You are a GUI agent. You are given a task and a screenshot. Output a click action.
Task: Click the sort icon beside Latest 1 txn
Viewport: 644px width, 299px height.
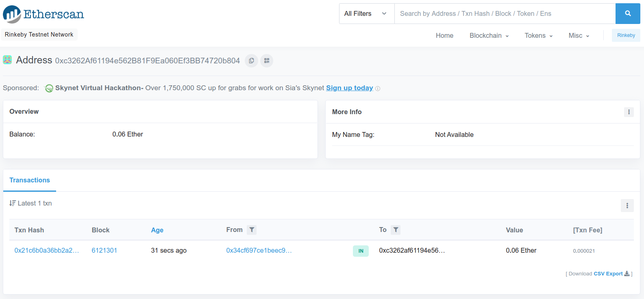[x=13, y=203]
